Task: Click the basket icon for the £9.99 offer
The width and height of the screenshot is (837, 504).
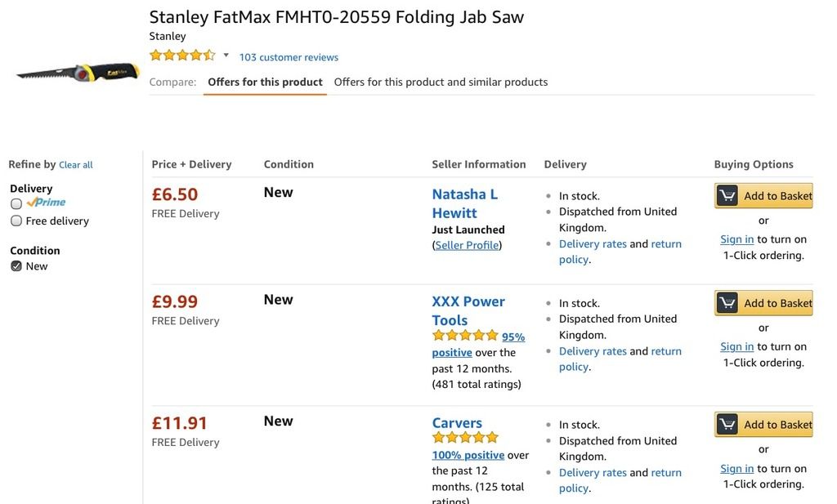Action: pos(727,303)
